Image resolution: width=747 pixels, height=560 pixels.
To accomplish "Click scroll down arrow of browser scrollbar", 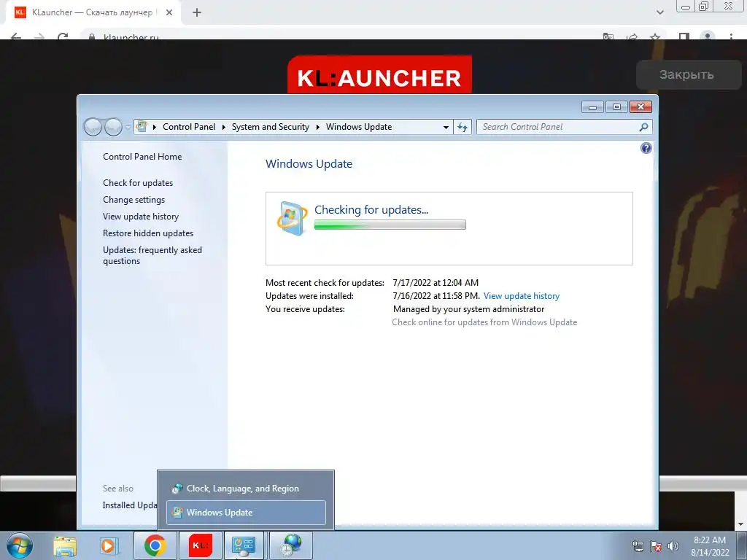I will tap(741, 524).
